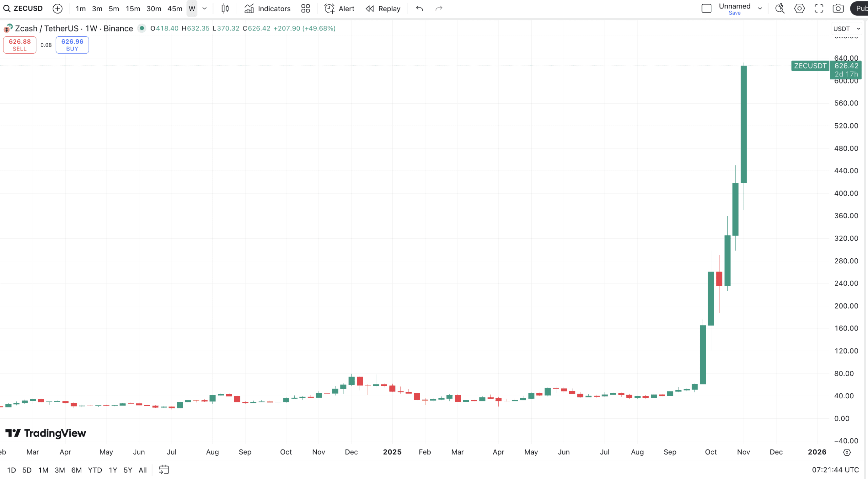Open the candlestick chart style icon

click(225, 8)
